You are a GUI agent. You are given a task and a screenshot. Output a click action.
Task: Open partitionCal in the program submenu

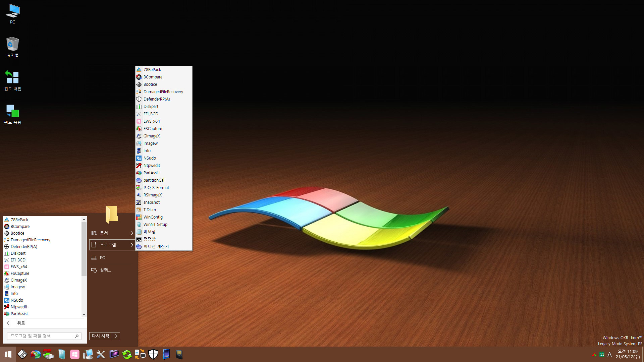pyautogui.click(x=164, y=180)
